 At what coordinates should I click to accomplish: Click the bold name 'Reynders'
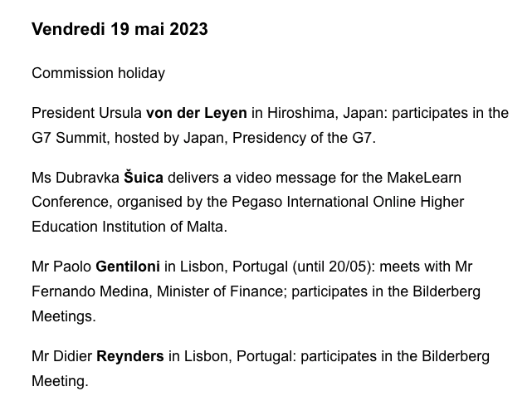pos(130,357)
